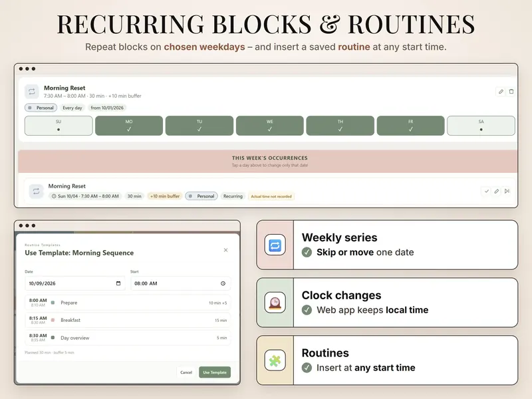
Task: Toggle the SU weekday off/on
Action: pyautogui.click(x=59, y=126)
